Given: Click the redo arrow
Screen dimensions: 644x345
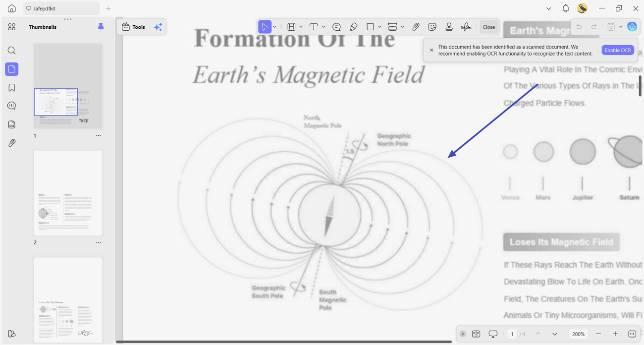Looking at the screenshot, I should [594, 27].
